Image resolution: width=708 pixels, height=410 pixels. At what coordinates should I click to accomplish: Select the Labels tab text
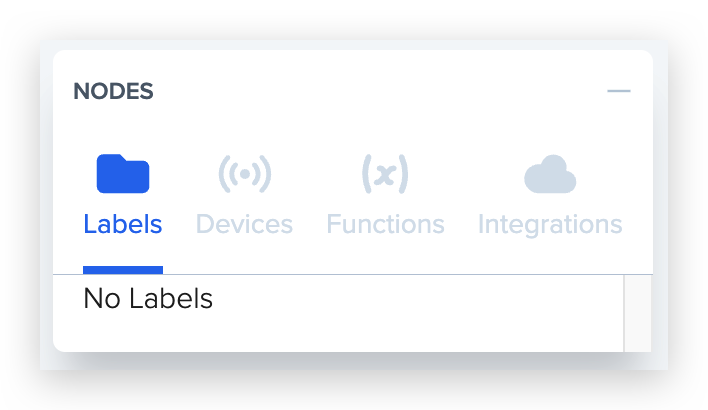(123, 224)
